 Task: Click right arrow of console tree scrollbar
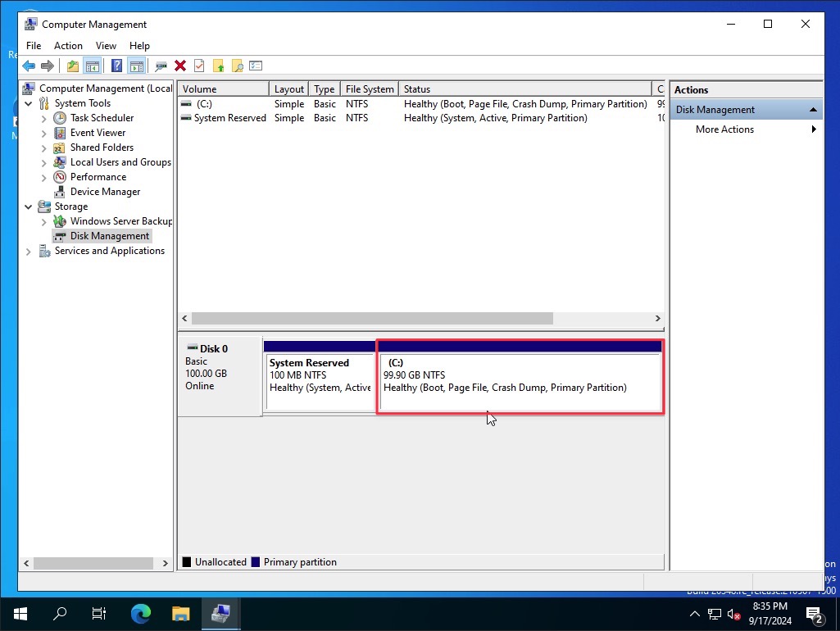(x=165, y=564)
